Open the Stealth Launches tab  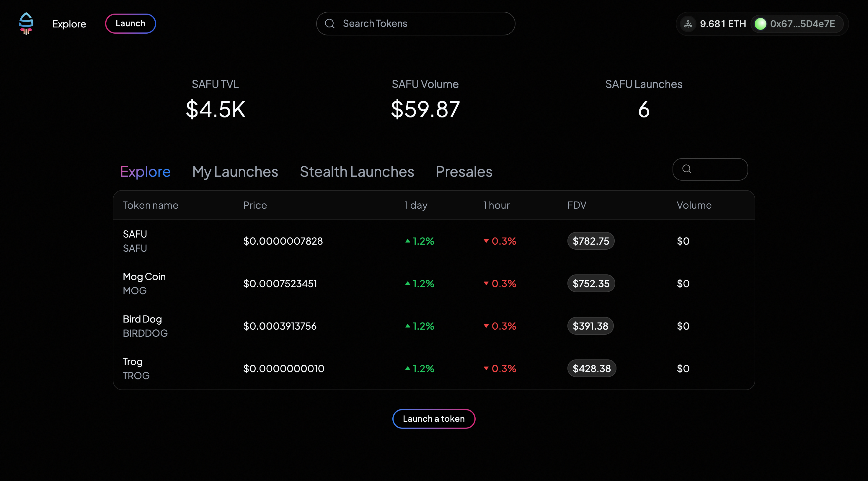357,172
